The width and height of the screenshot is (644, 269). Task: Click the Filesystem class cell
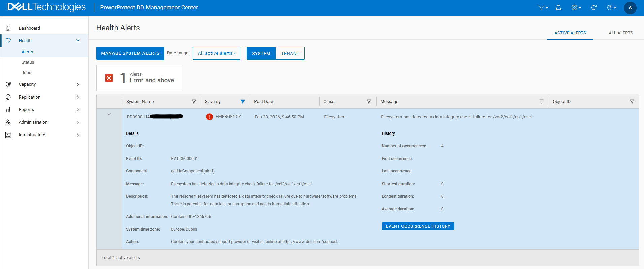click(x=334, y=117)
